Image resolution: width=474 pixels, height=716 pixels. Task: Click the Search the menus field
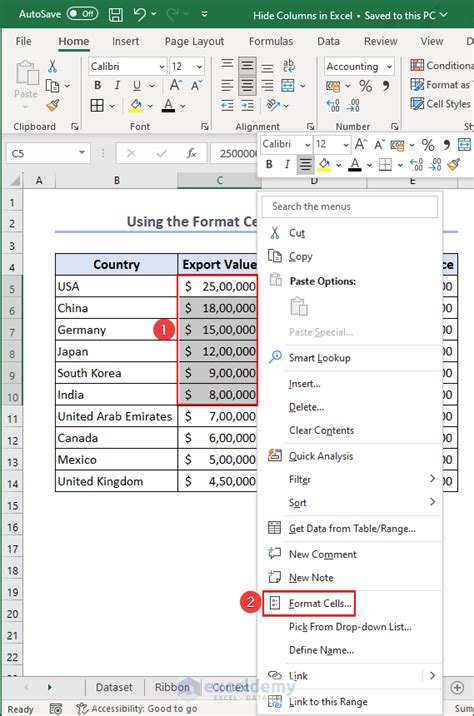tap(350, 206)
